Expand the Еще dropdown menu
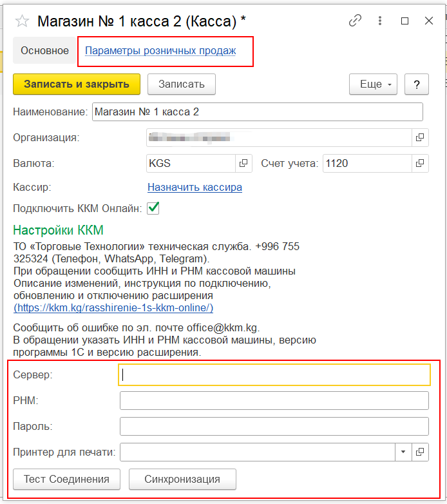This screenshot has width=447, height=504. [374, 84]
